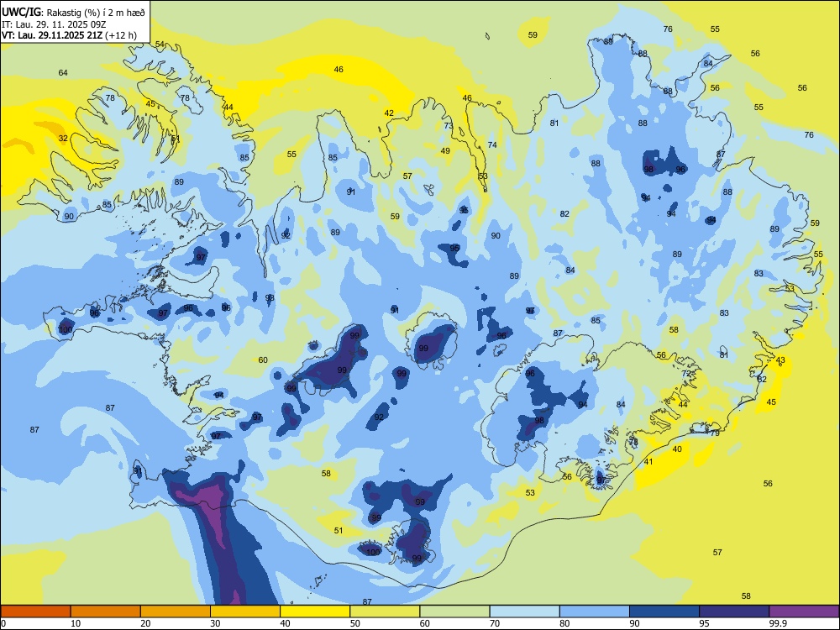The width and height of the screenshot is (840, 630).
Task: Click the legend scale label '70'
Action: click(x=495, y=623)
